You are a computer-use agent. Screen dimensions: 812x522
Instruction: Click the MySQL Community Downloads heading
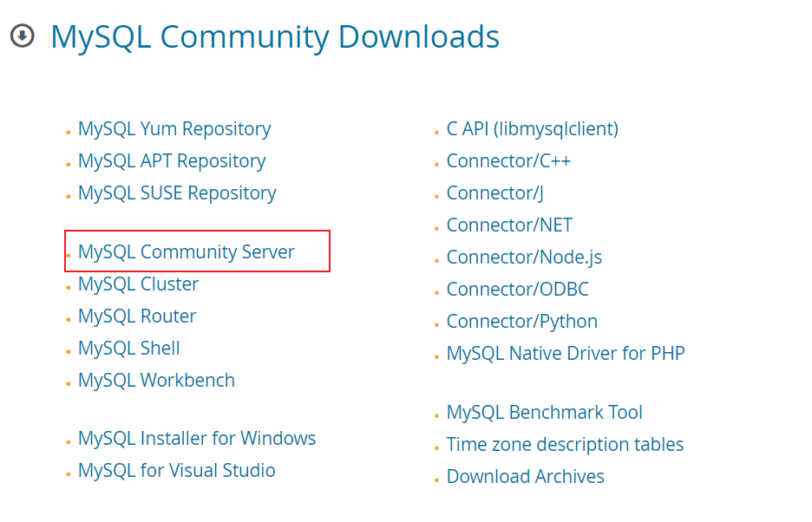pyautogui.click(x=275, y=37)
